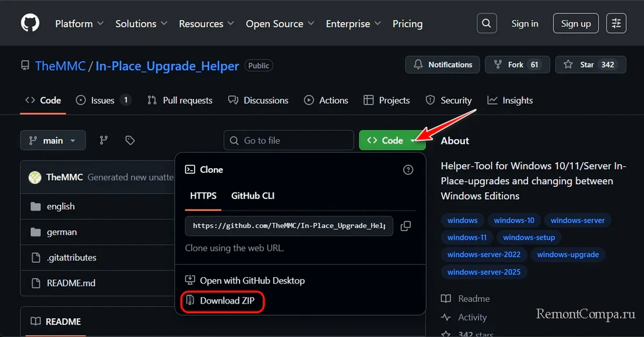Switch to the GitHub CLI tab

253,196
